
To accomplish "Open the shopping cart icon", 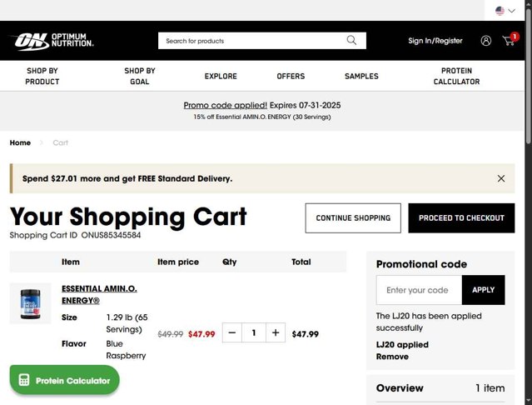I will [x=509, y=40].
